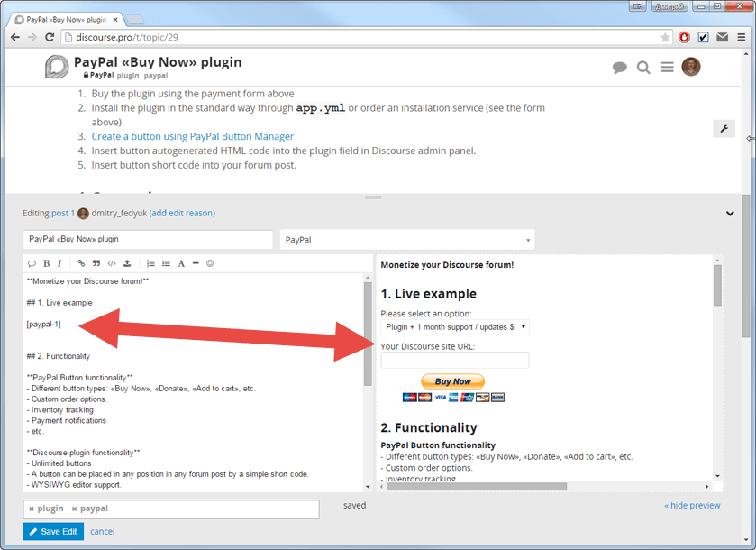The height and width of the screenshot is (550, 756).
Task: Click the preview horizontal scrollbar right arrow
Action: coord(706,486)
